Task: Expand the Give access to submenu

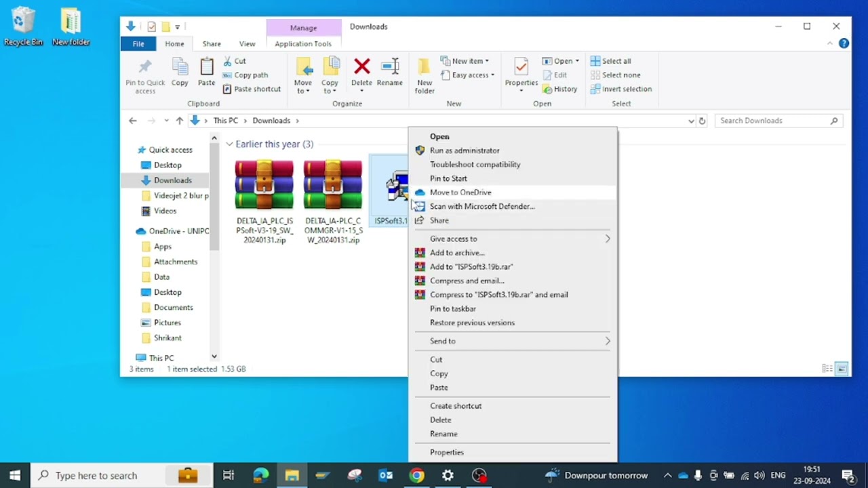Action: [x=513, y=239]
